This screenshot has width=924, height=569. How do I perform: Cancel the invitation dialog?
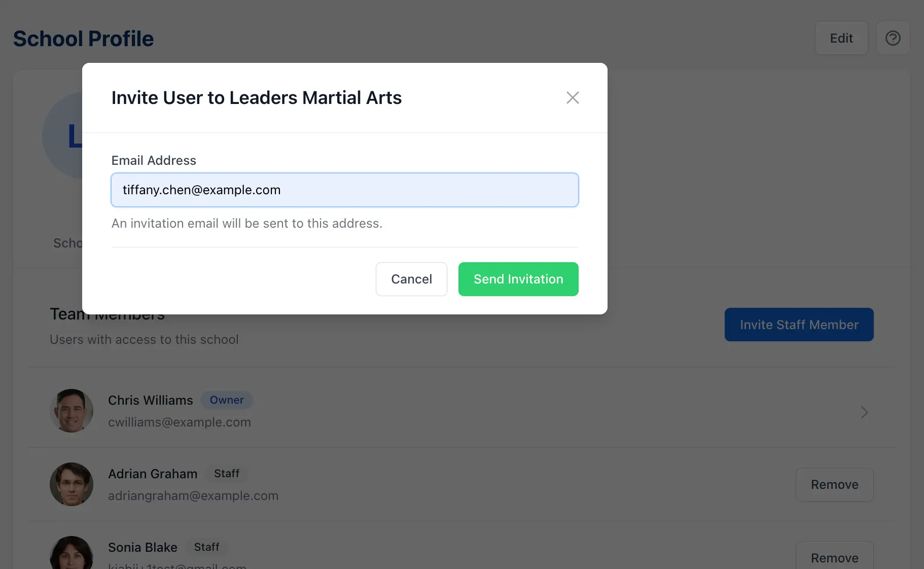click(x=411, y=279)
